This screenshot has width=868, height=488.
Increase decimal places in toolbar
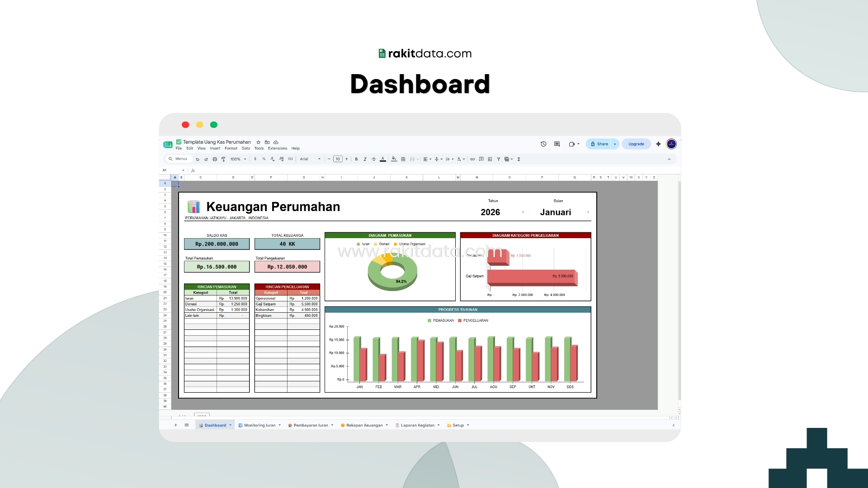pyautogui.click(x=281, y=159)
